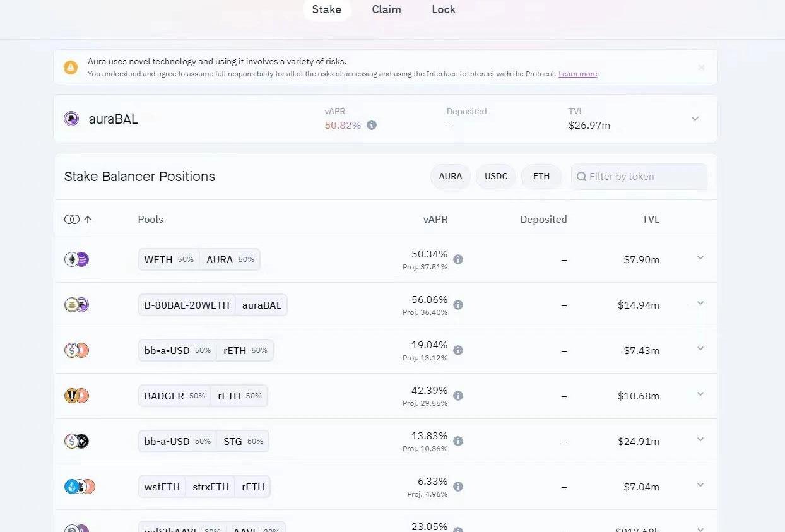Viewport: 785px width, 532px height.
Task: Open the Lock tab
Action: (444, 9)
